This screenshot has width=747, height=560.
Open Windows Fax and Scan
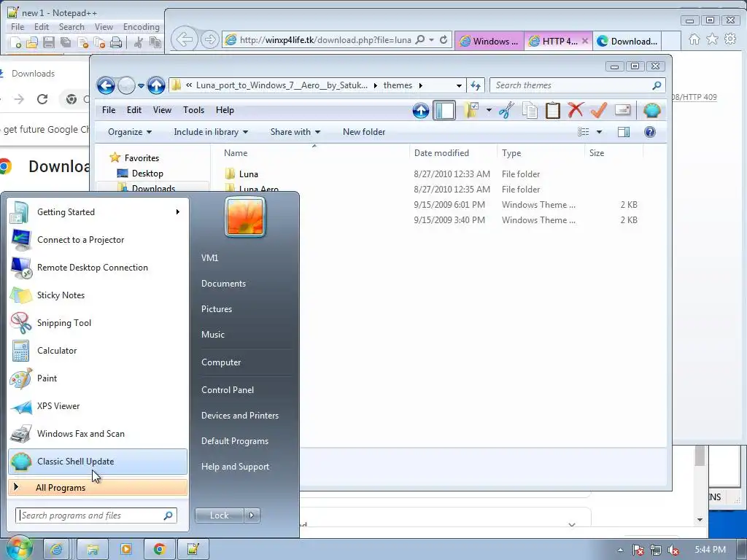(98, 433)
